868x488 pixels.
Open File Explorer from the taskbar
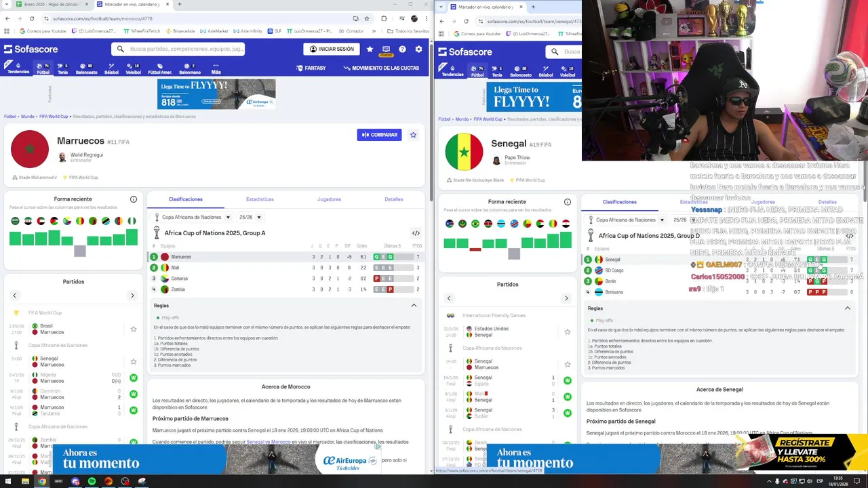click(x=25, y=481)
